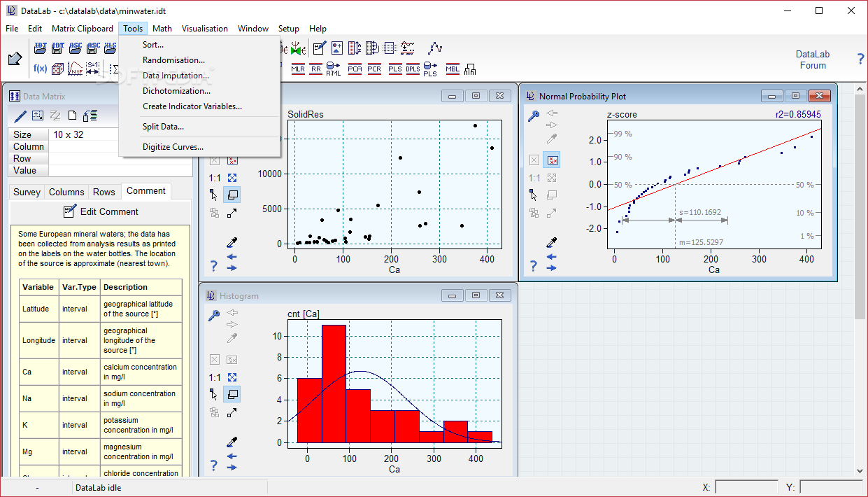Click the expand-to-fit arrows icon in Histogram
Screen dimensions: 868x497
coord(232,377)
